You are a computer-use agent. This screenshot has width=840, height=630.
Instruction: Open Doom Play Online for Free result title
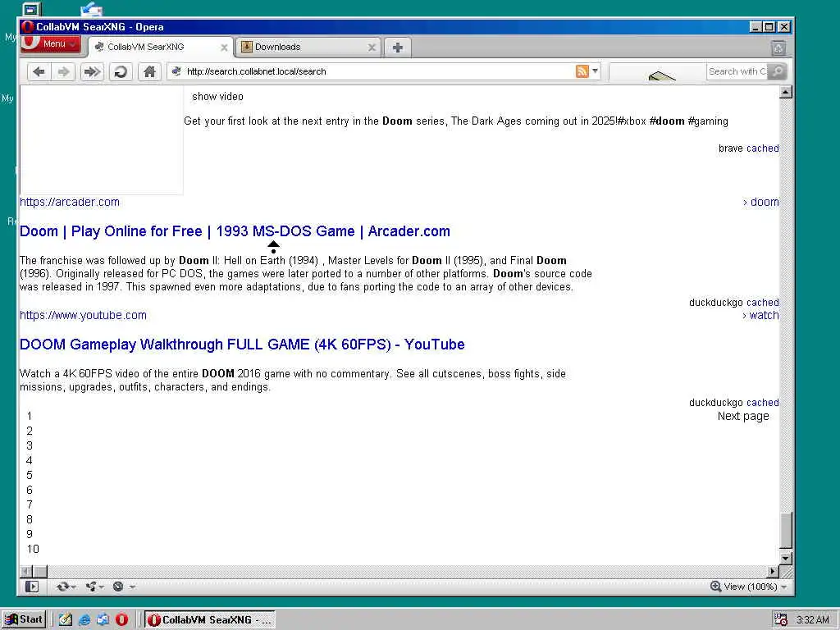[x=235, y=231]
